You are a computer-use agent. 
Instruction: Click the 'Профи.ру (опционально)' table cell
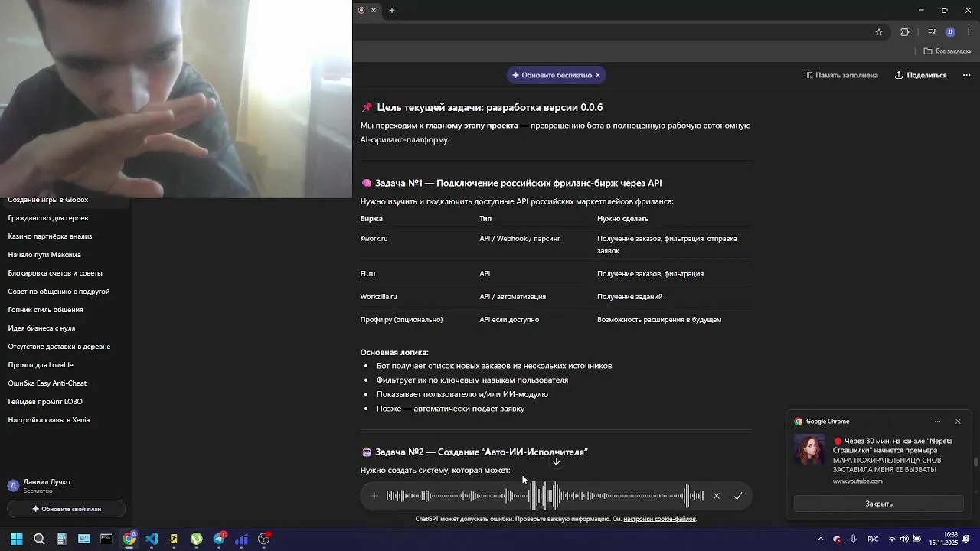point(401,320)
